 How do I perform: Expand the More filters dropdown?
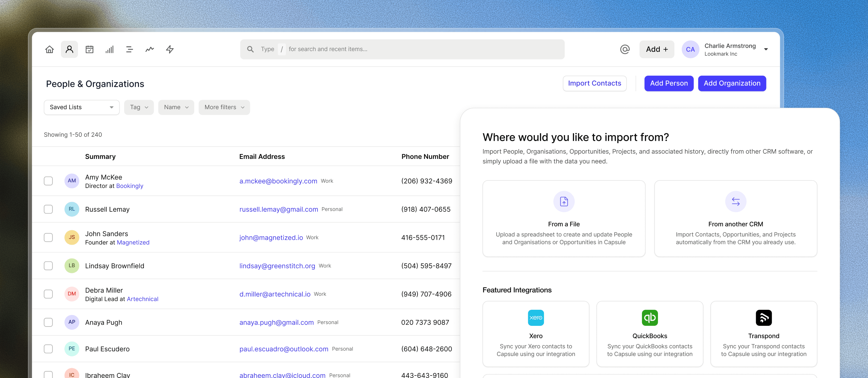(224, 107)
